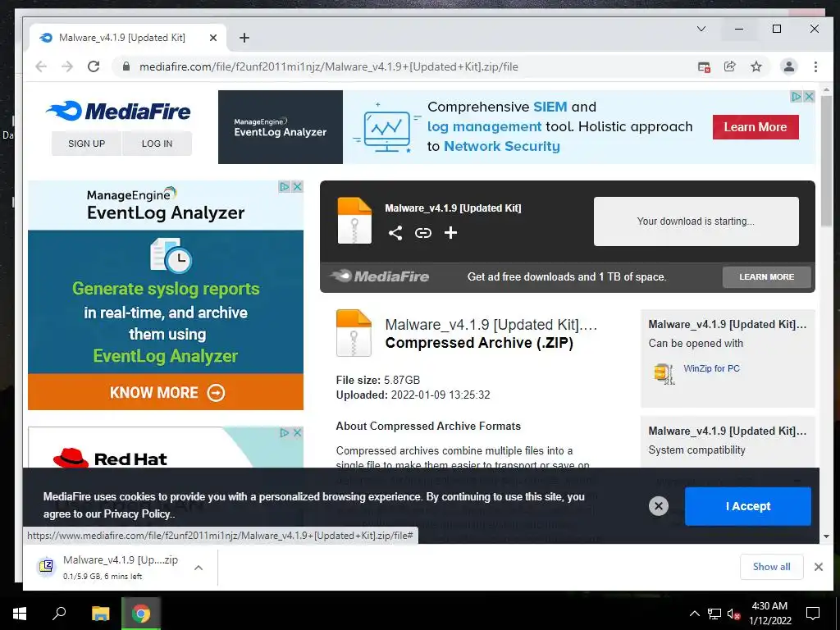840x630 pixels.
Task: Click the gray LEARN MORE button
Action: (x=767, y=277)
